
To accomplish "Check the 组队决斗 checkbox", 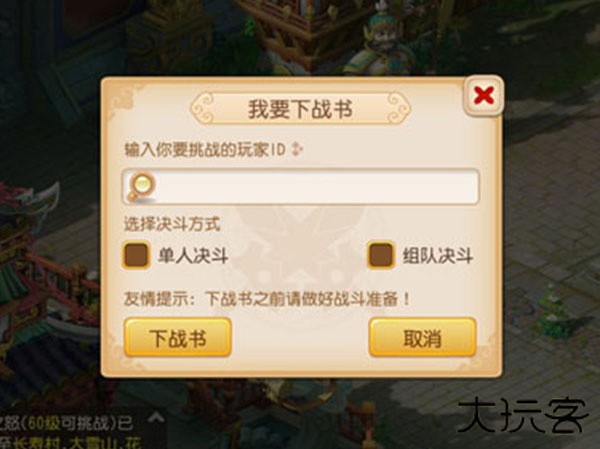I will 380,255.
